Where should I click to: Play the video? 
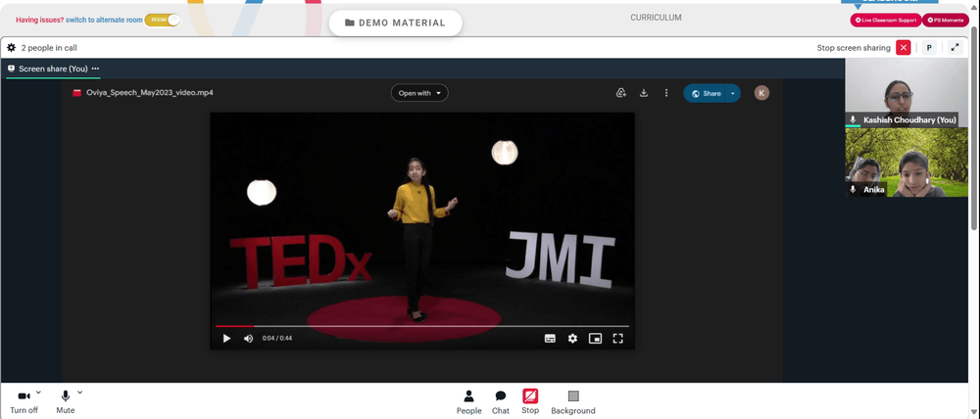[x=227, y=339]
